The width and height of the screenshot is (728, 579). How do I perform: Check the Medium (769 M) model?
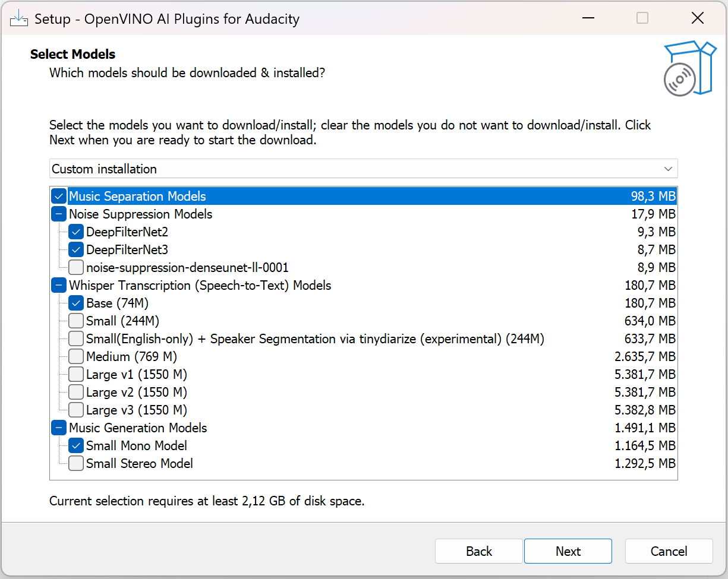[75, 356]
